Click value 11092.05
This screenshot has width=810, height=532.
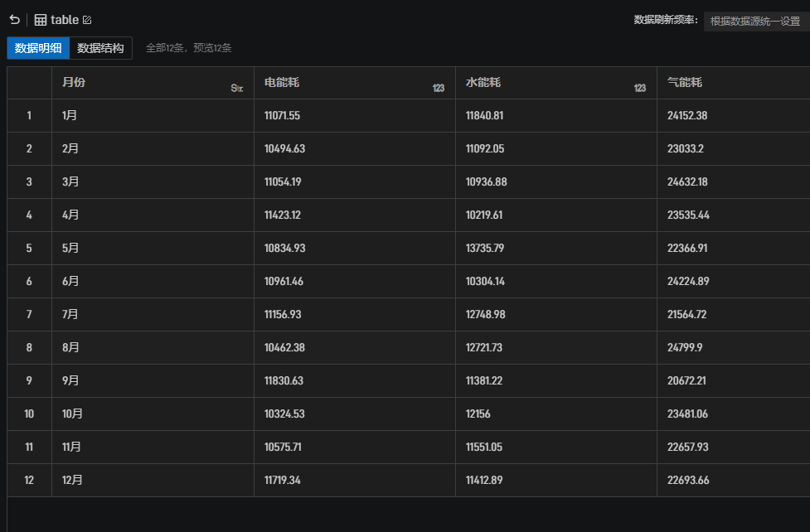(485, 149)
